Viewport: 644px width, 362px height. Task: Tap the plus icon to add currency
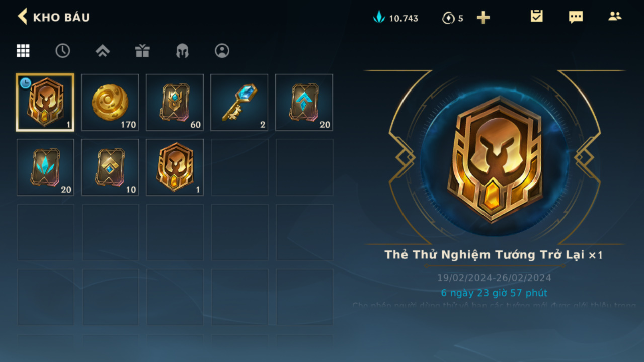[x=483, y=18]
